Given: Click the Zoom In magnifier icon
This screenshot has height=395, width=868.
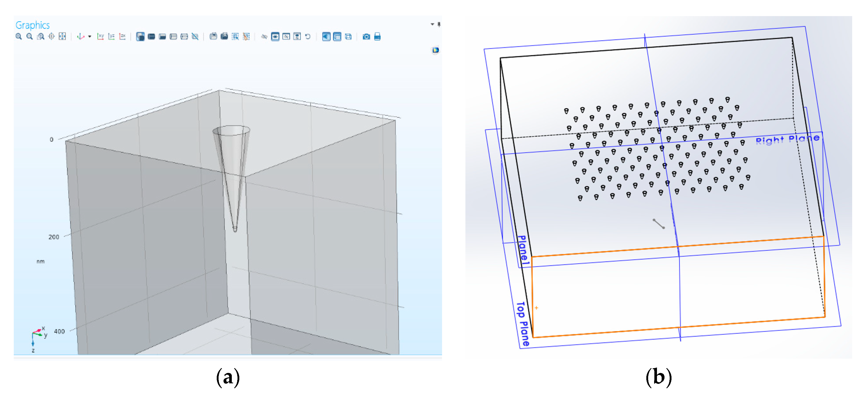Looking at the screenshot, I should pyautogui.click(x=19, y=36).
